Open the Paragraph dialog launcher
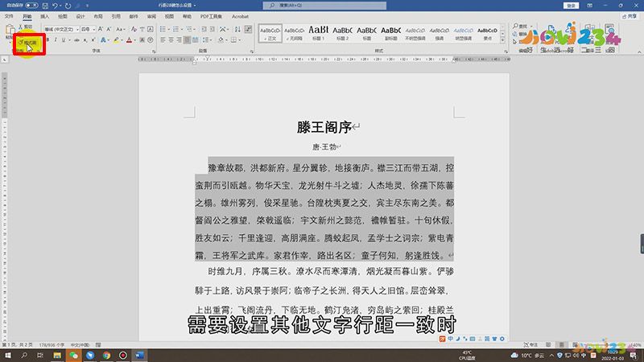The height and width of the screenshot is (362, 644). (x=252, y=51)
